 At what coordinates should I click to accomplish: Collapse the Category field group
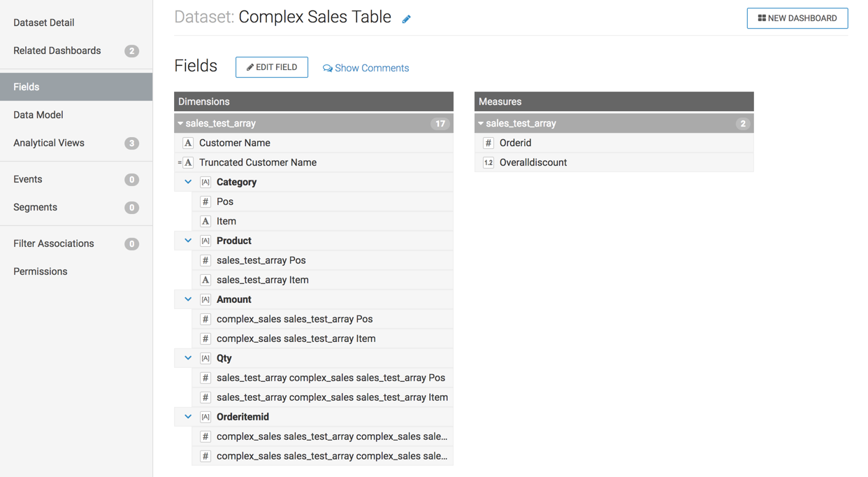[x=188, y=182]
